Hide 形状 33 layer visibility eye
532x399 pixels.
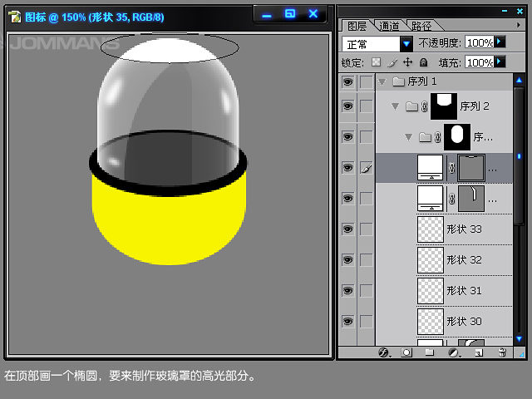pos(347,229)
